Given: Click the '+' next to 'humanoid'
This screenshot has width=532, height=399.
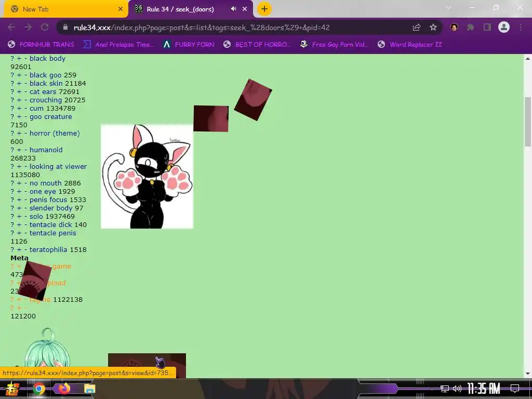Looking at the screenshot, I should (x=19, y=150).
